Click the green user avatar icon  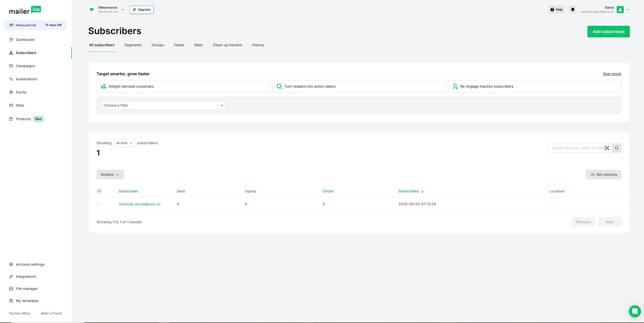[620, 10]
